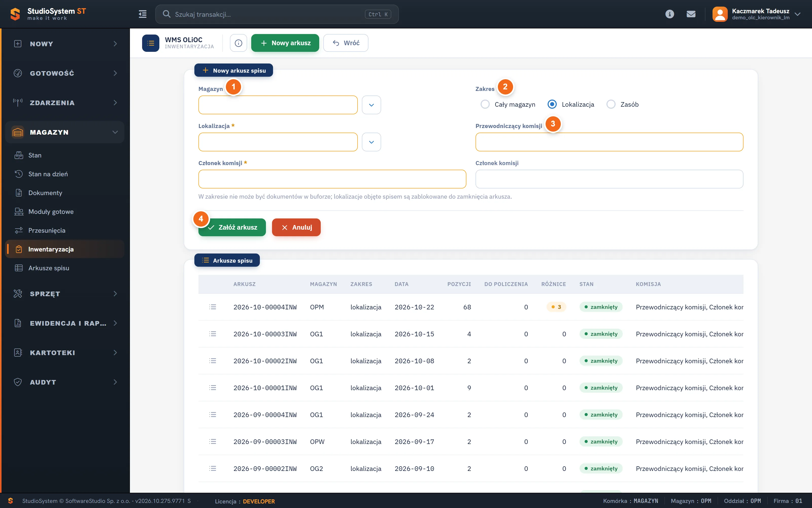Open row menu for 2026-09-00004INW
The width and height of the screenshot is (812, 508).
coord(213,414)
